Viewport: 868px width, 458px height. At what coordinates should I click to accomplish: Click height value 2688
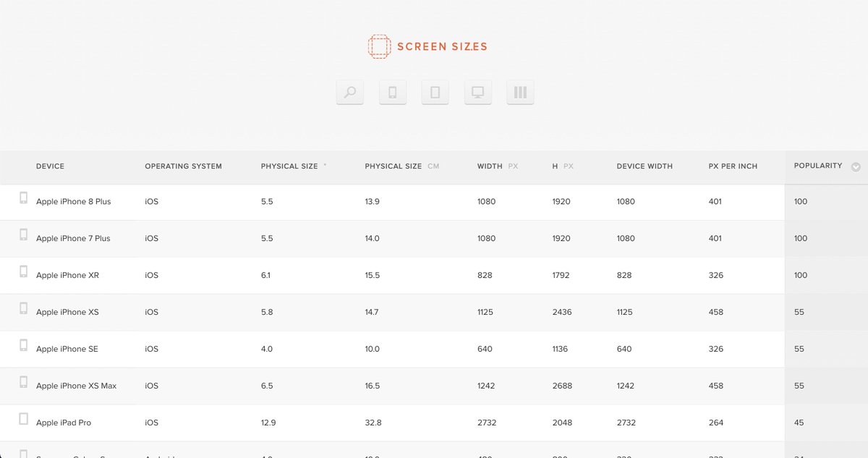tap(562, 386)
